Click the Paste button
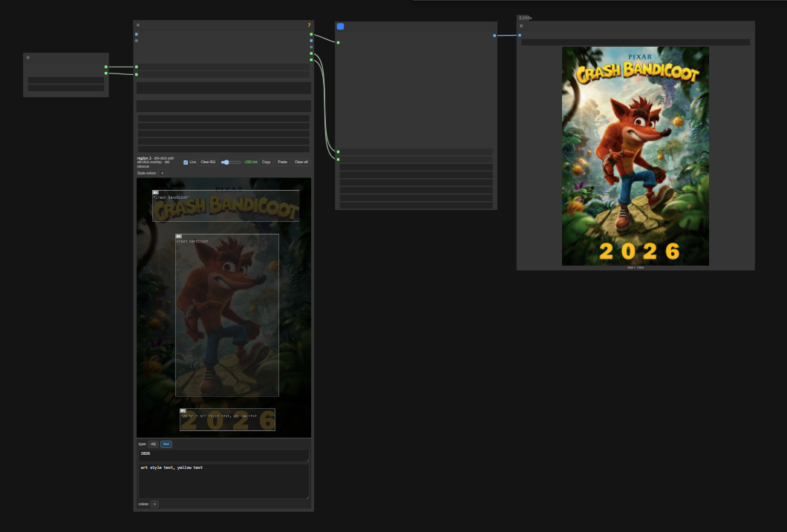The width and height of the screenshot is (787, 532). coord(283,162)
